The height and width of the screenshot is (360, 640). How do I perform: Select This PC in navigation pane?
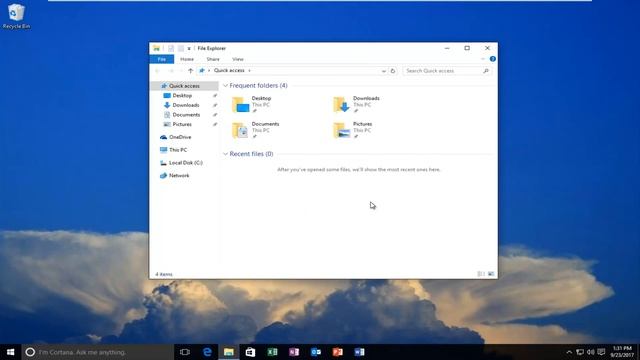pos(178,150)
